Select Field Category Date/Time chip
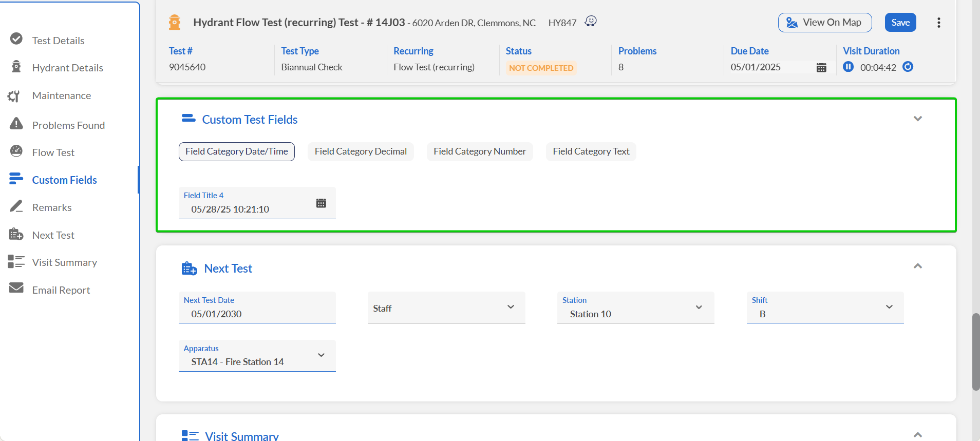 pos(236,151)
